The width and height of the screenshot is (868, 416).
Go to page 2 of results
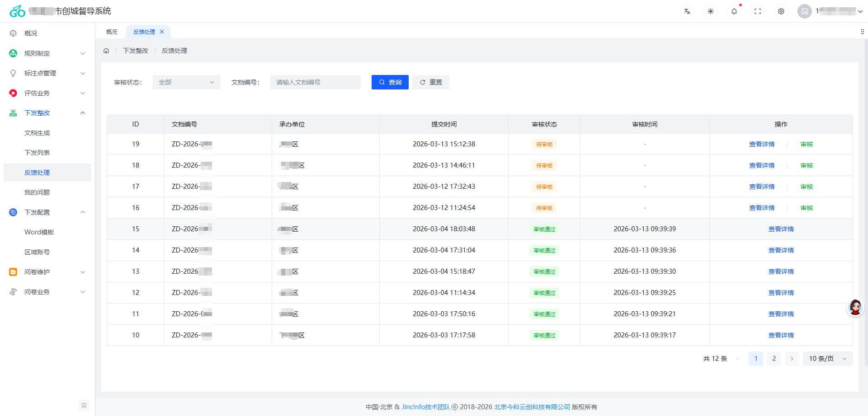click(x=774, y=359)
